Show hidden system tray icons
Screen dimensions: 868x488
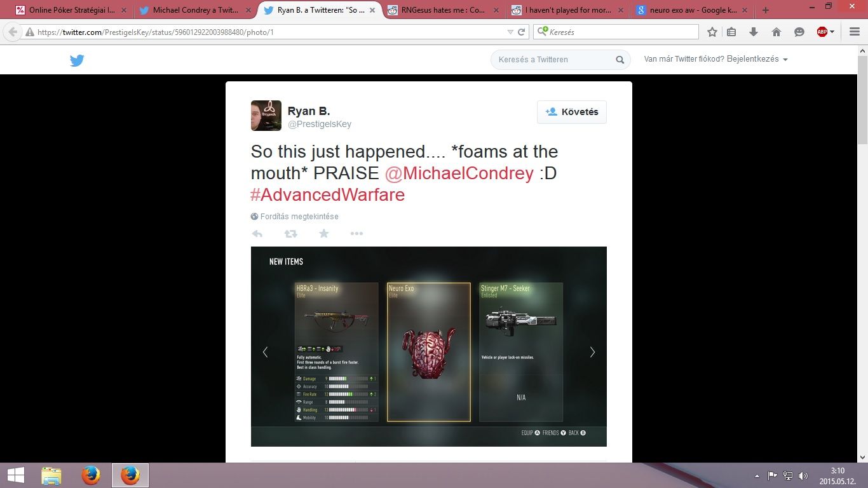pyautogui.click(x=757, y=475)
